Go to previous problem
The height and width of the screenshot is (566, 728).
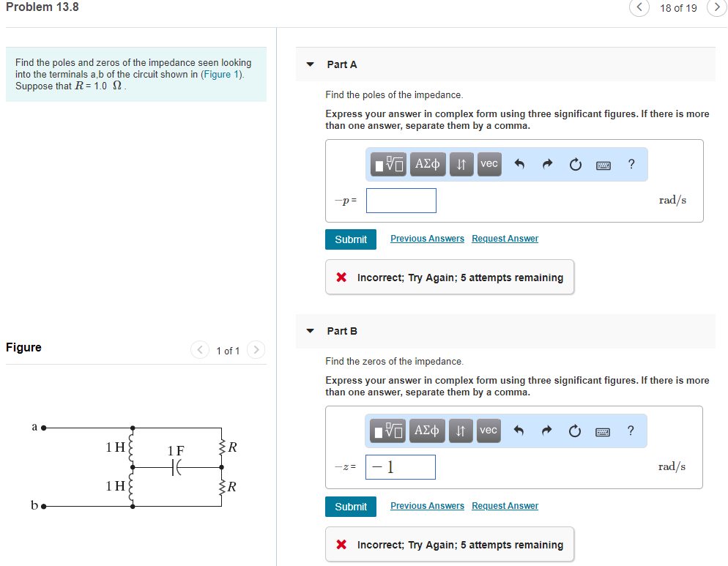(x=639, y=7)
